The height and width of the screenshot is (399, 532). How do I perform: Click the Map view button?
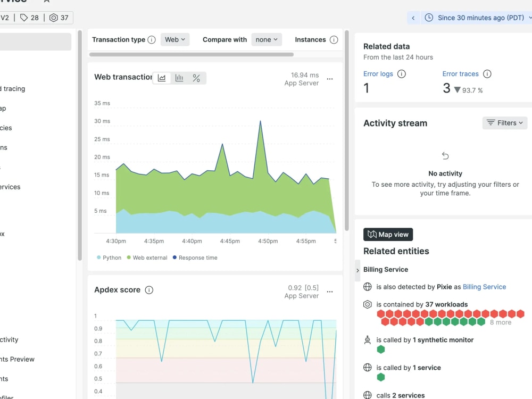pos(388,235)
